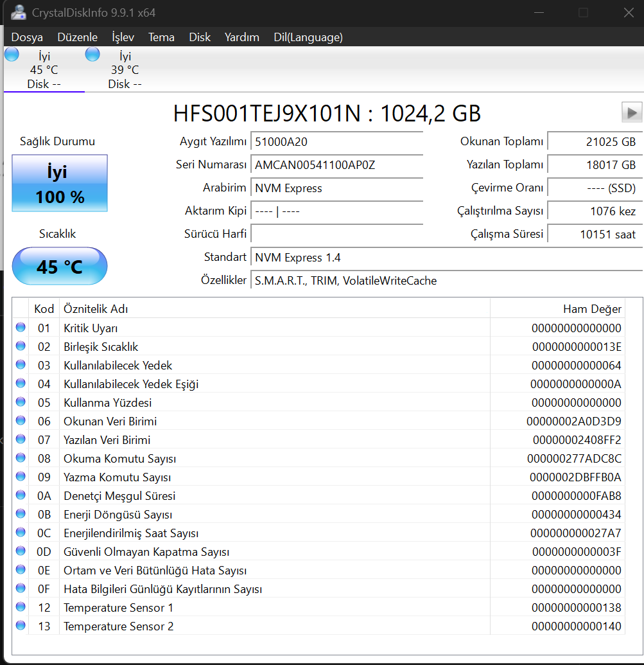Image resolution: width=644 pixels, height=665 pixels.
Task: Switch to the 45 °C disk tab
Action: 44,69
